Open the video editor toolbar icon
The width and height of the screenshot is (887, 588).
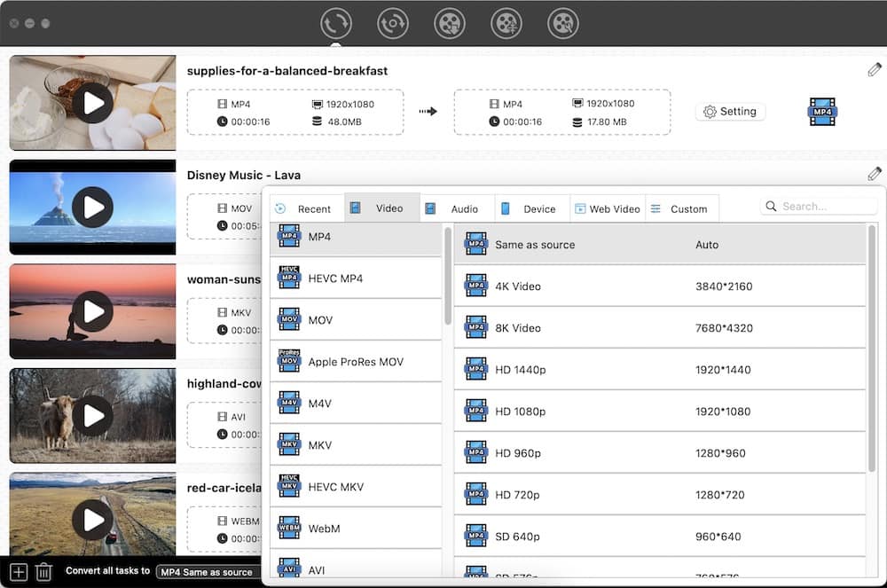click(506, 23)
